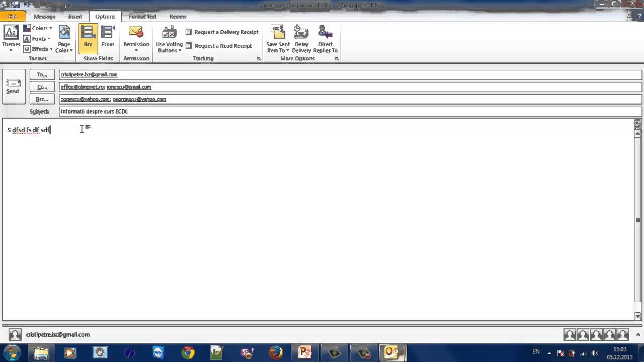Open Save Sent Item To menu
The width and height of the screenshot is (644, 362).
point(278,39)
